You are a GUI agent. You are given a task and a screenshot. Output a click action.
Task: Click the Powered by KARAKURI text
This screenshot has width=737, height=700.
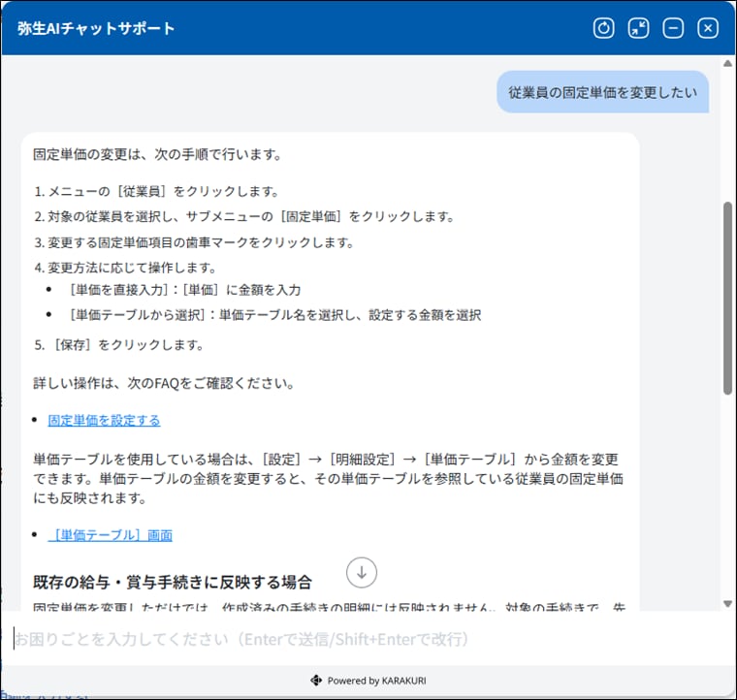click(x=377, y=681)
